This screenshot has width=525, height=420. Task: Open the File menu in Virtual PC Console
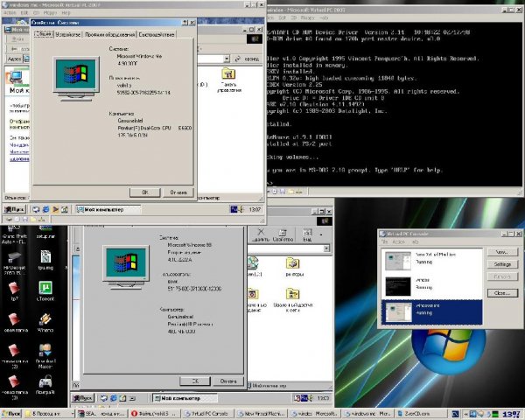(384, 241)
